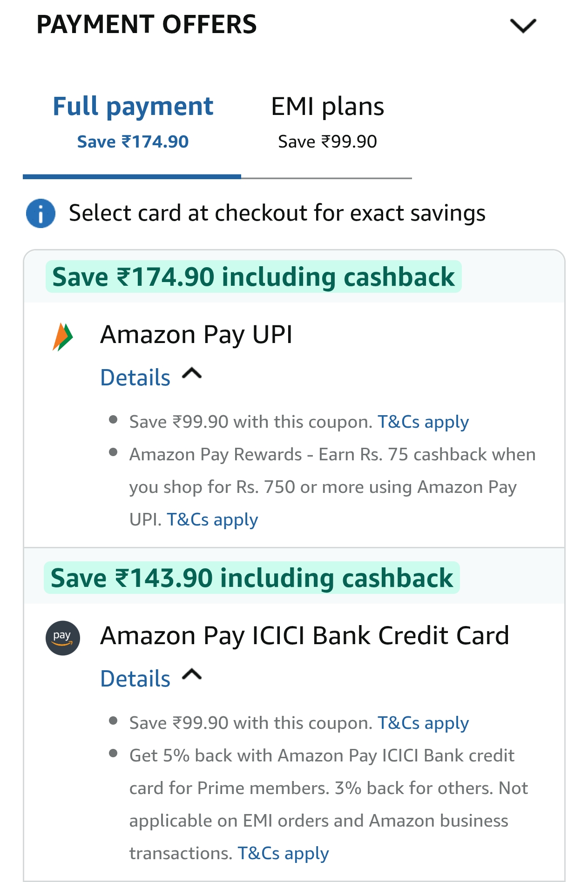Viewport: 588px width, 882px height.
Task: Open T&Cs for the Amazon Pay UPI coupon
Action: pyautogui.click(x=423, y=422)
